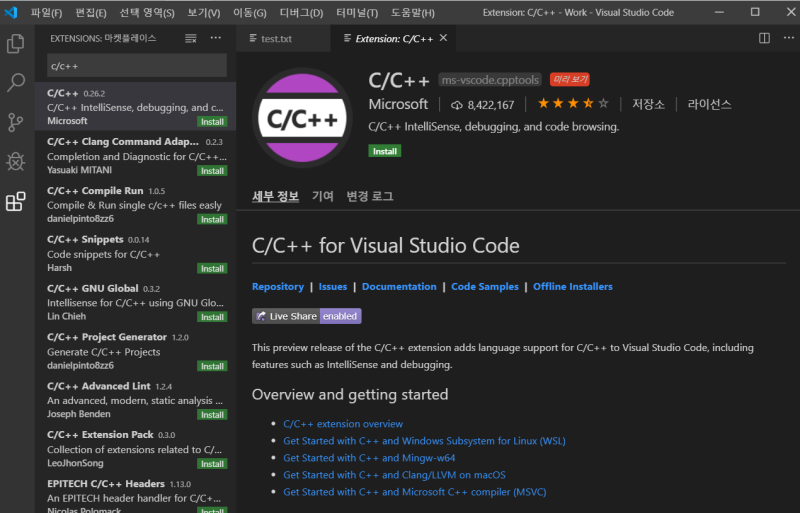
Task: Open Get Started with Microsoft C++ compiler (MSVC)
Action: coord(415,492)
